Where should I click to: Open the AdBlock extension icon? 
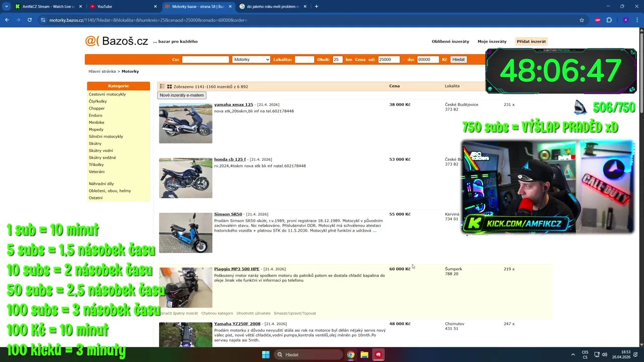point(598,20)
